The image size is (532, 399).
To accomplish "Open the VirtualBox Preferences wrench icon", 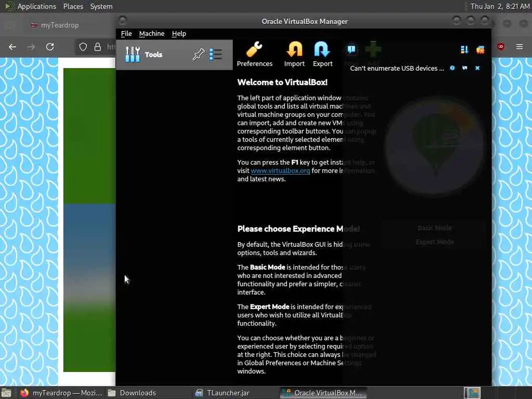I will pyautogui.click(x=254, y=54).
